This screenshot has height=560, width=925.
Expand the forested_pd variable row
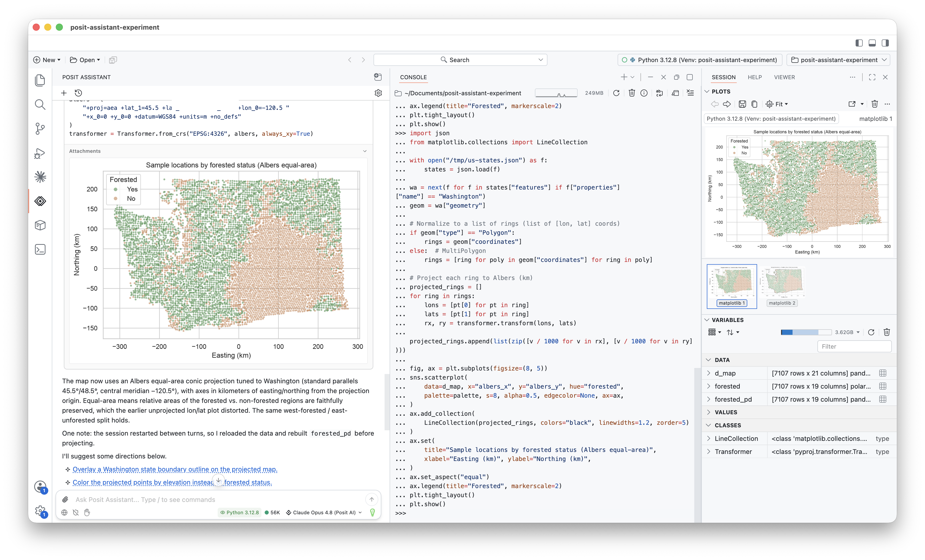click(x=708, y=399)
